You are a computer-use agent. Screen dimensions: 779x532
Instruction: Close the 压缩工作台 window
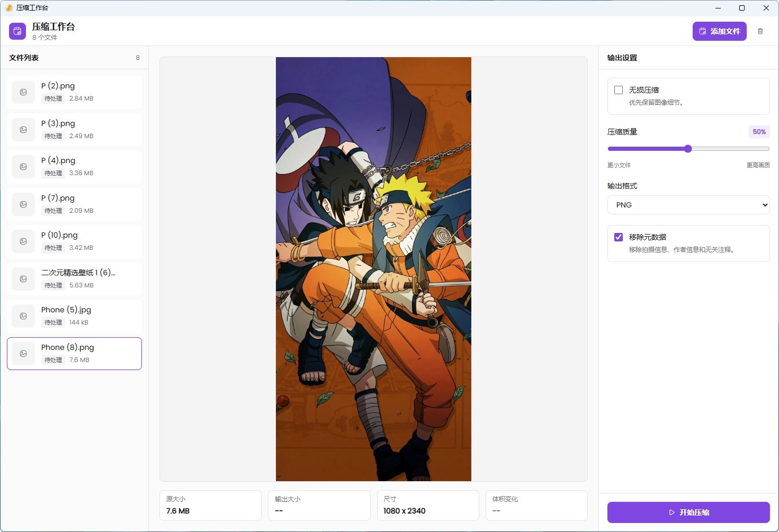click(766, 8)
